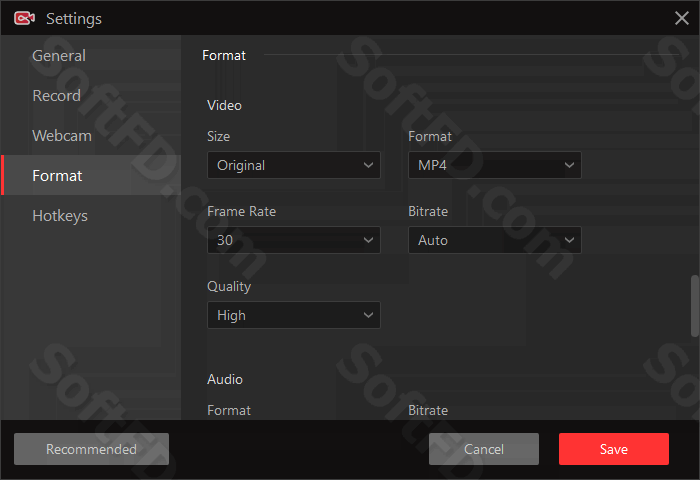Click the Size label
Image resolution: width=700 pixels, height=480 pixels.
218,136
